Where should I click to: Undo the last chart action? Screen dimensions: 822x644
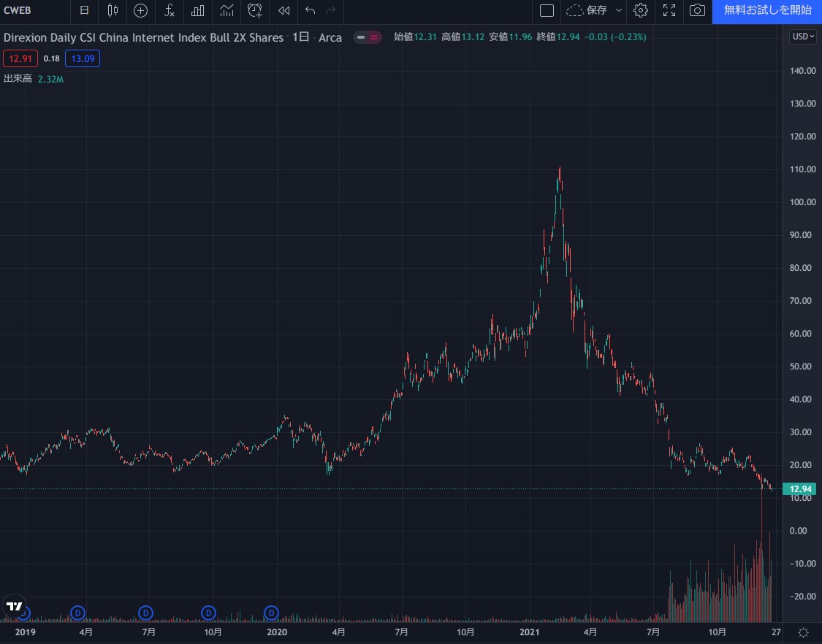point(310,10)
